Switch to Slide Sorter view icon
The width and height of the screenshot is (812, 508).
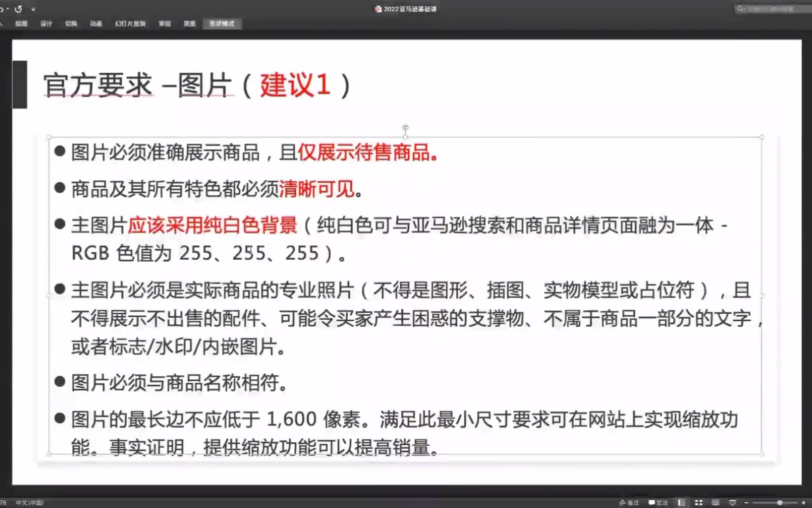[699, 502]
